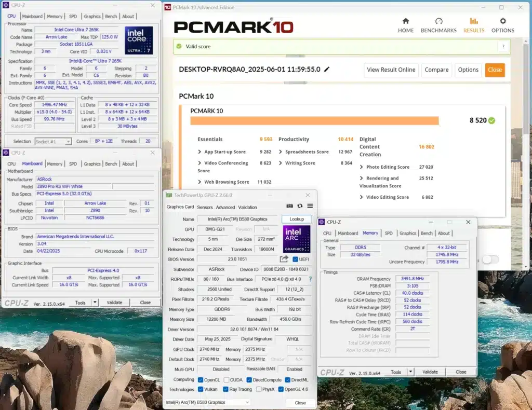Toggle the DirectCompute checkbox
This screenshot has width=532, height=410.
[249, 380]
